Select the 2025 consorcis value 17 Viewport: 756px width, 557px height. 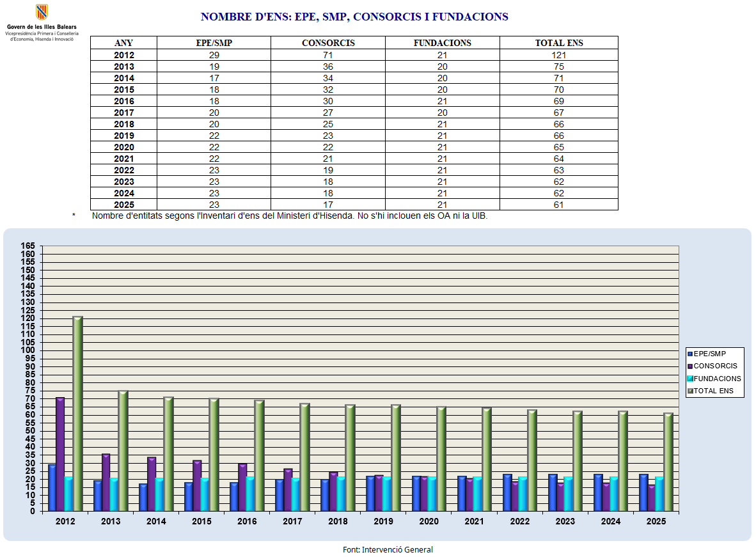[x=328, y=205]
